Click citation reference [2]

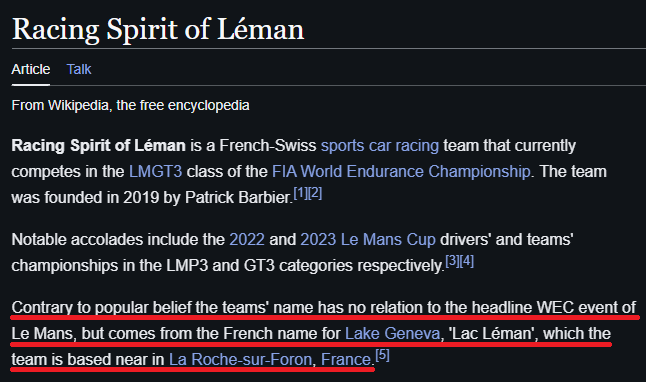point(315,193)
